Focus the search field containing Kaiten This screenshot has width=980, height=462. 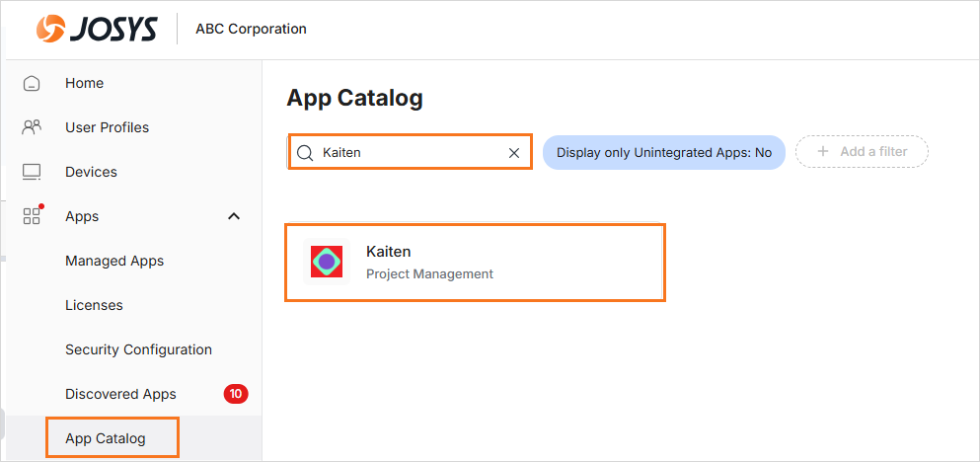(410, 151)
